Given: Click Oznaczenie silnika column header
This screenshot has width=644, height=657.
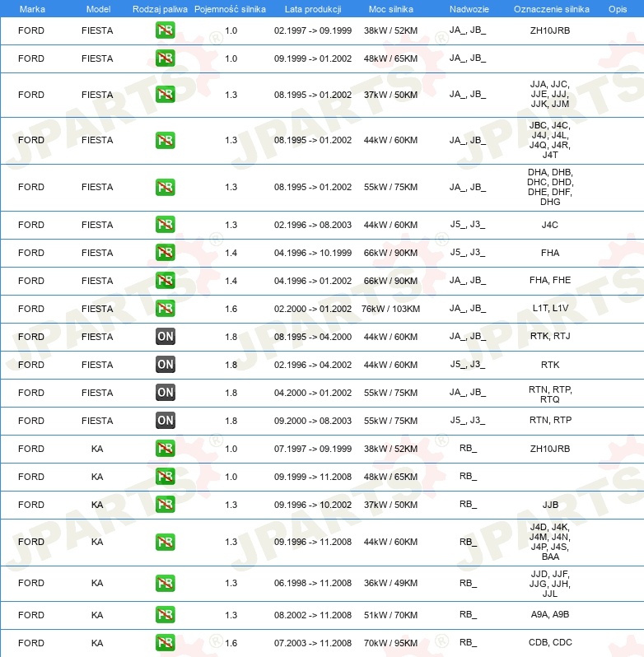Looking at the screenshot, I should 552,9.
